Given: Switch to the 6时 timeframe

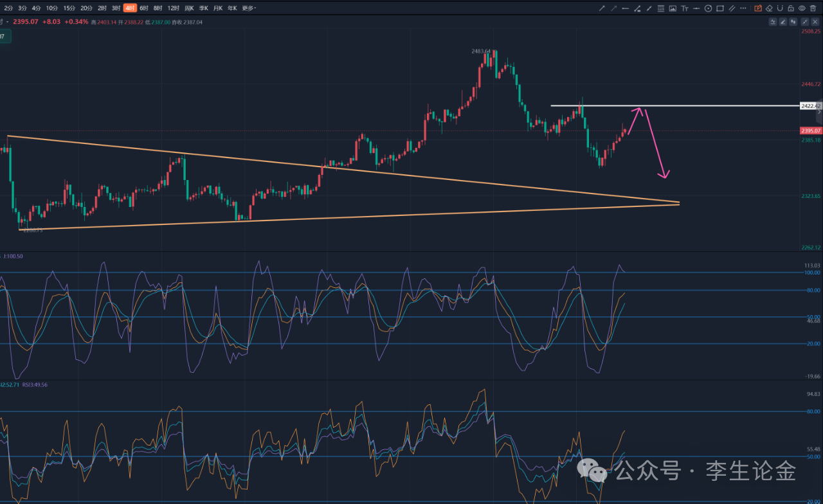Looking at the screenshot, I should pos(144,8).
